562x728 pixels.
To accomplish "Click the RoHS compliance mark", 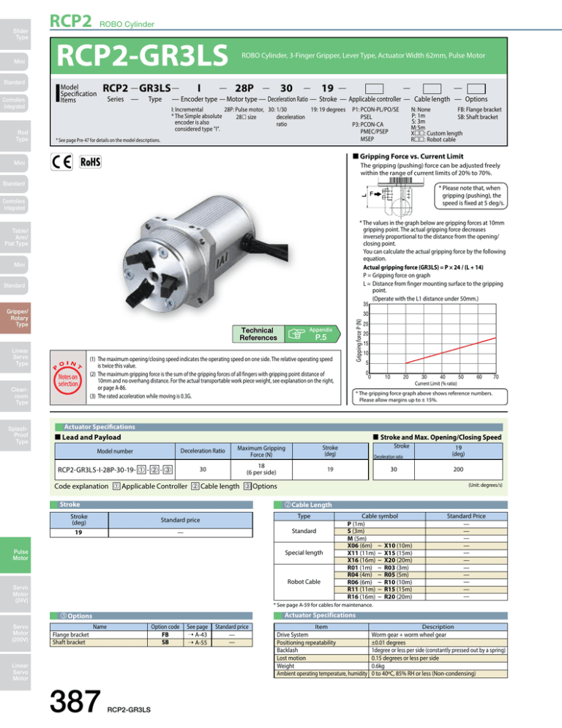I will click(90, 162).
